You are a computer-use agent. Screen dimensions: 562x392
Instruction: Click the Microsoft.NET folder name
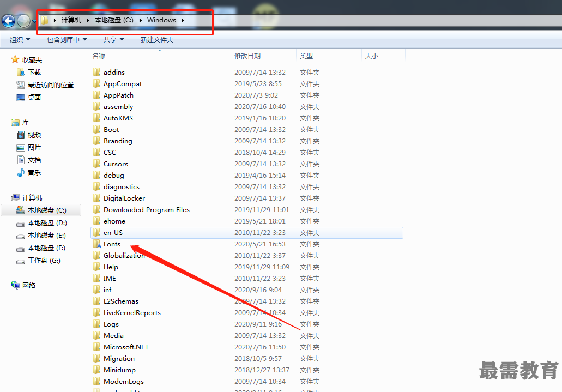(126, 347)
